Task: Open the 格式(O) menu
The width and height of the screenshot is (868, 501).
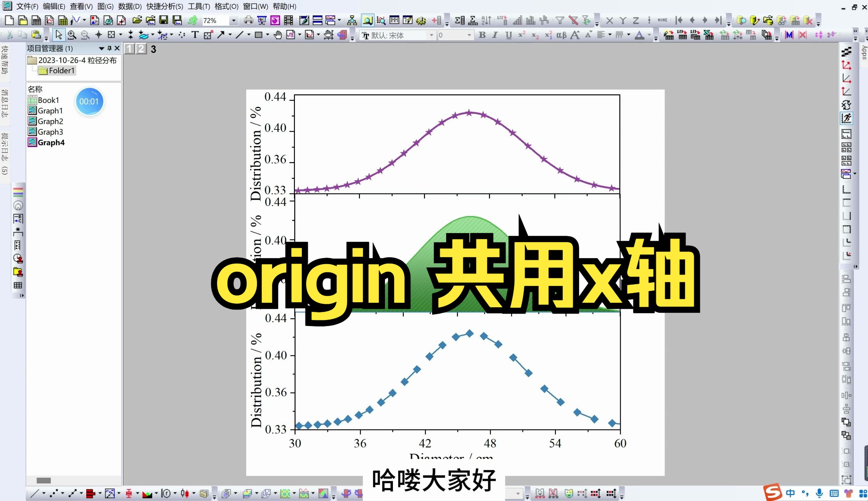Action: [226, 6]
